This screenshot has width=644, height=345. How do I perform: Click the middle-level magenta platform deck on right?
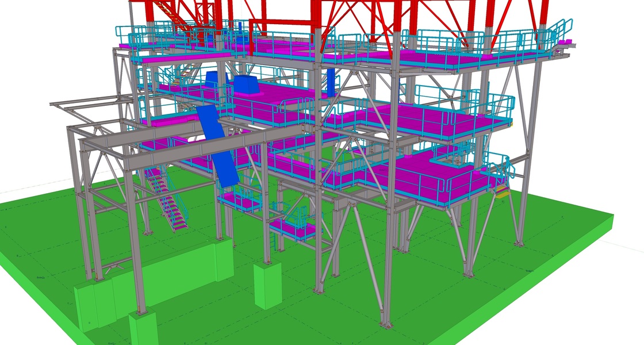pyautogui.click(x=425, y=122)
